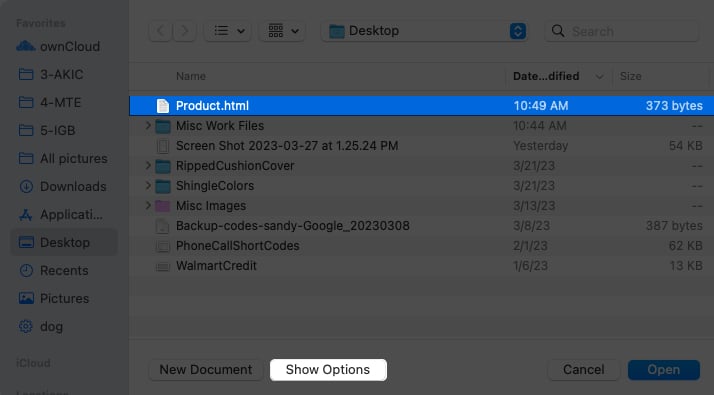
Task: Select the ShingleColors folder row
Action: coord(421,186)
